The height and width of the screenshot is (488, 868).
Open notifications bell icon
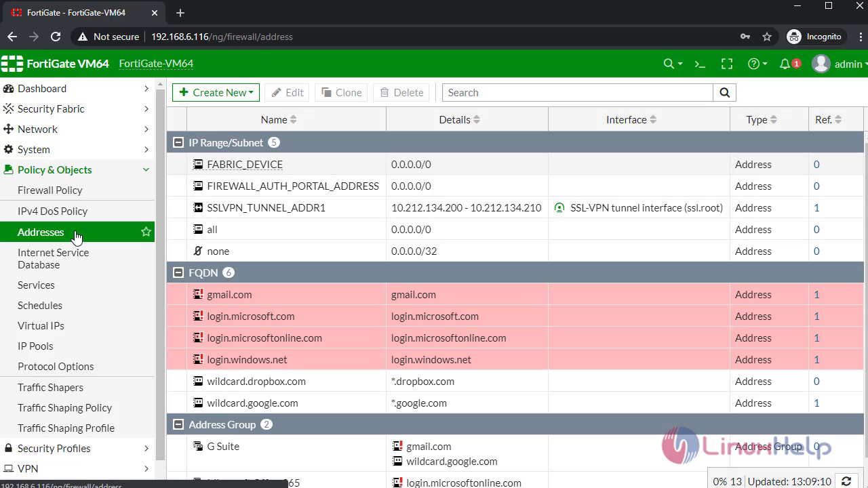click(785, 64)
